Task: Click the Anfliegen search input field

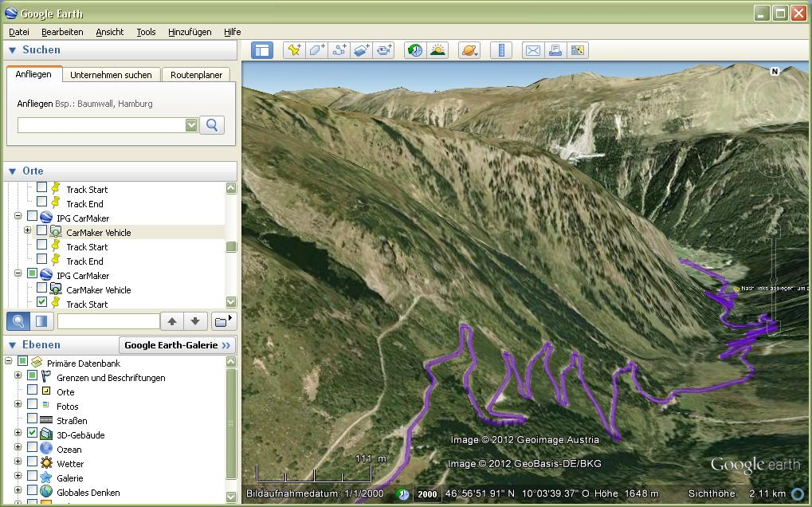Action: click(101, 125)
